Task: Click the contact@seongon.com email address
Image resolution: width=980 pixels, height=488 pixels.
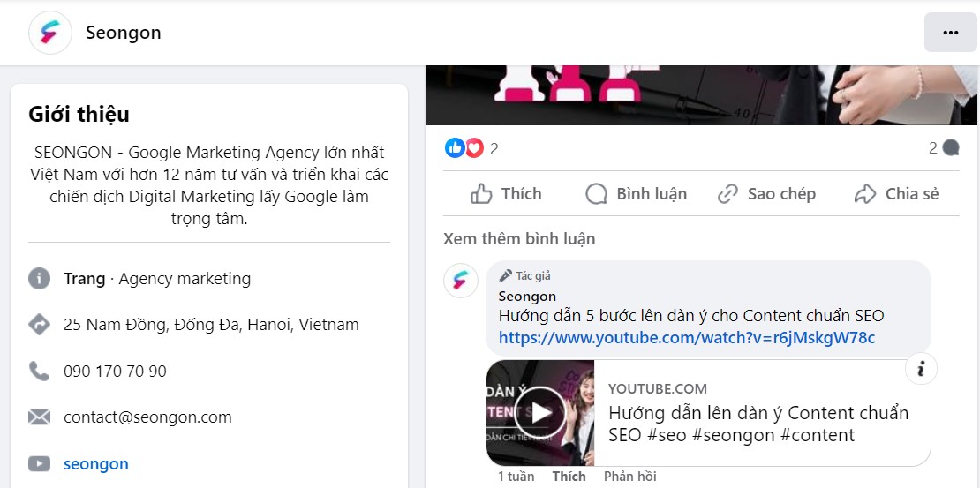Action: tap(147, 417)
